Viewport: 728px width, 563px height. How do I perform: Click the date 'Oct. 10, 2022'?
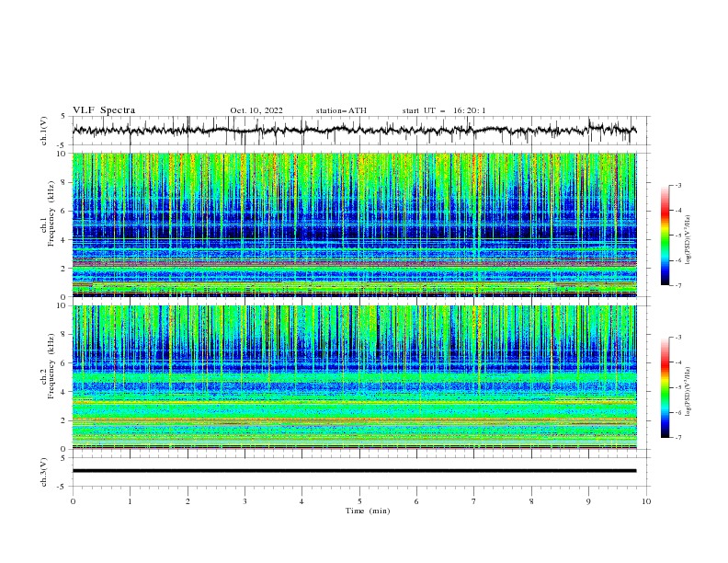click(x=256, y=110)
